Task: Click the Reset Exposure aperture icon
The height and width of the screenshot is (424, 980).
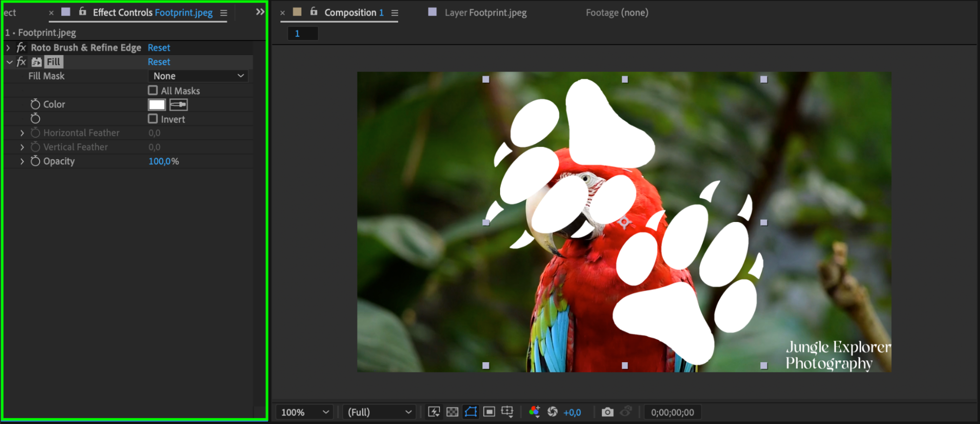Action: tap(553, 412)
